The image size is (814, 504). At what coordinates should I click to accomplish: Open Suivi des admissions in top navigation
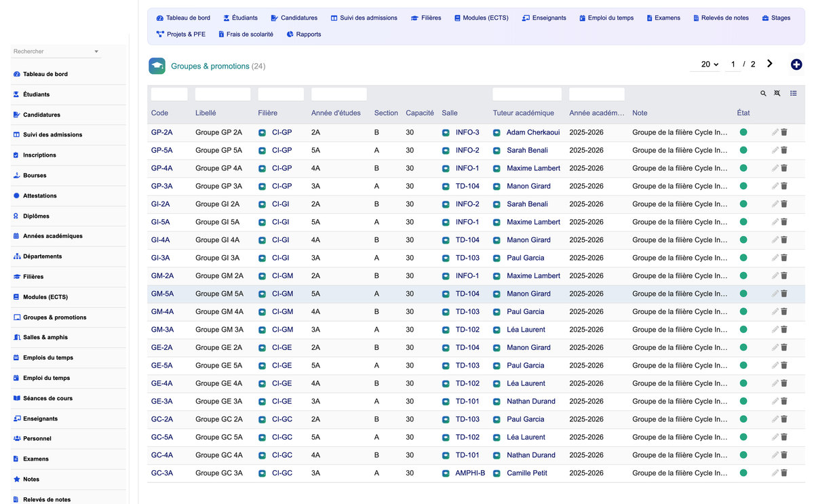(364, 18)
